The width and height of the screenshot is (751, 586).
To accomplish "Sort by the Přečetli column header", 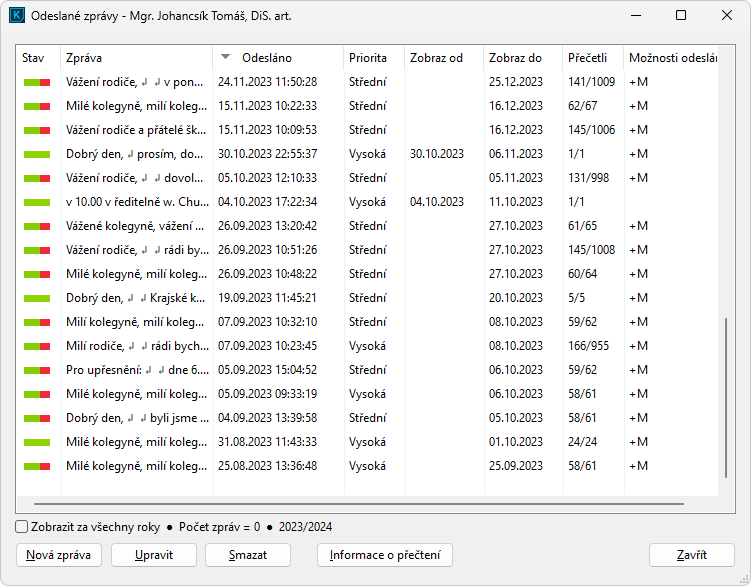I will point(588,58).
